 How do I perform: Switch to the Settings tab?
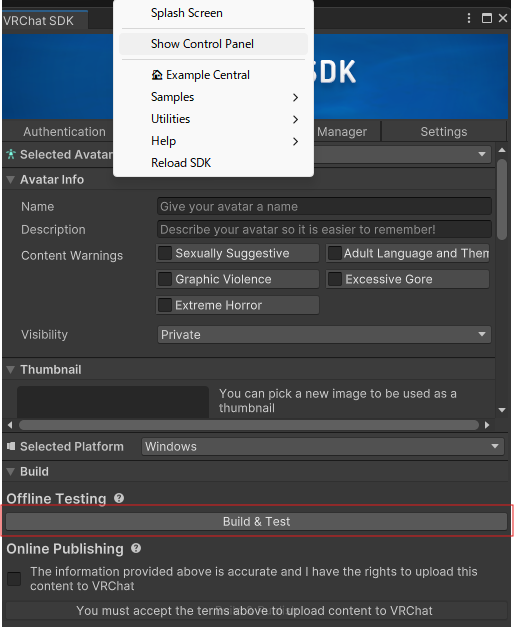[x=444, y=132]
